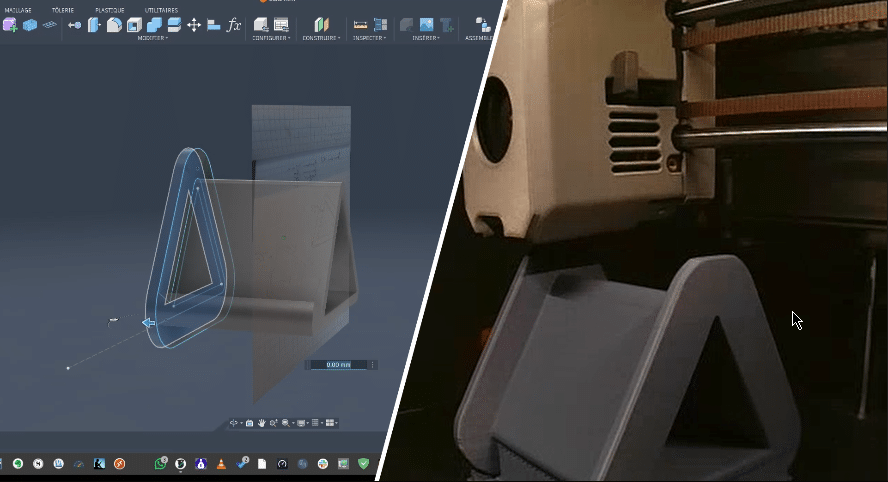Click the assemble components icon
The height and width of the screenshot is (482, 888).
(483, 25)
